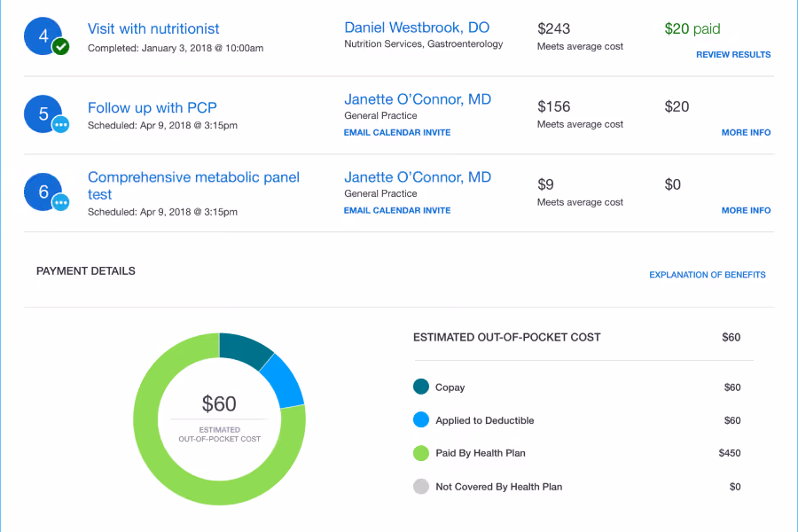798x532 pixels.
Task: Click Completed: January 3, 2018 date text
Action: [176, 49]
